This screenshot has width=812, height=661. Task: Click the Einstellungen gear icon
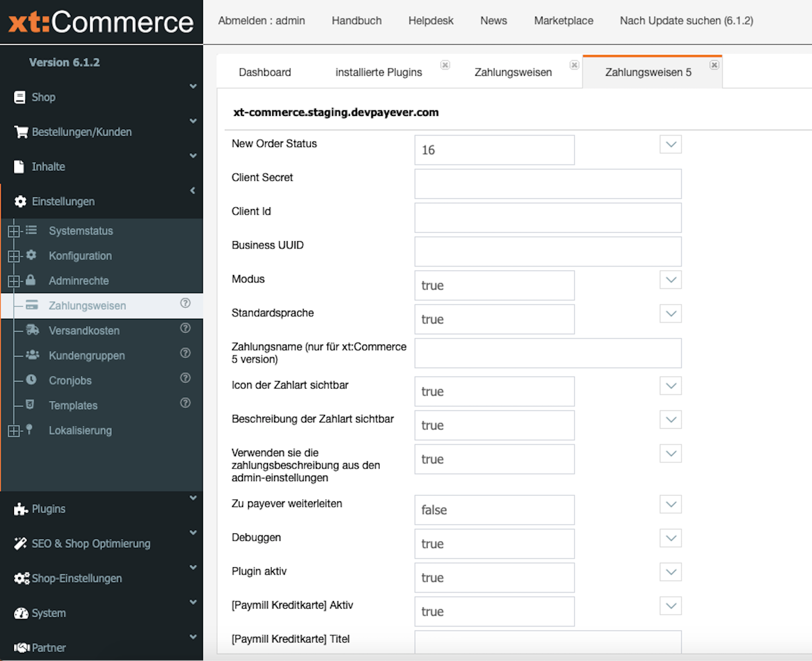click(x=20, y=202)
